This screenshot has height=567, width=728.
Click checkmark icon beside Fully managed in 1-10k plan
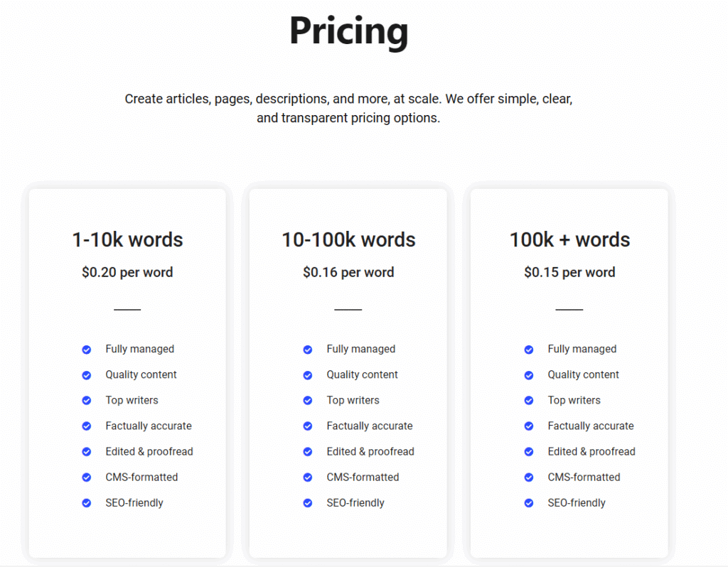(86, 350)
